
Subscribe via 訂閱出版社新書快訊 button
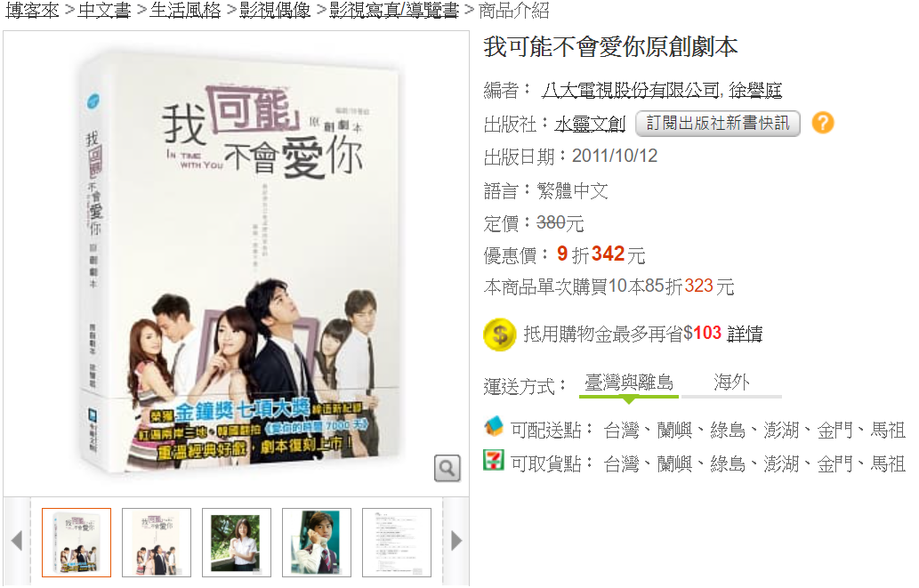[718, 123]
